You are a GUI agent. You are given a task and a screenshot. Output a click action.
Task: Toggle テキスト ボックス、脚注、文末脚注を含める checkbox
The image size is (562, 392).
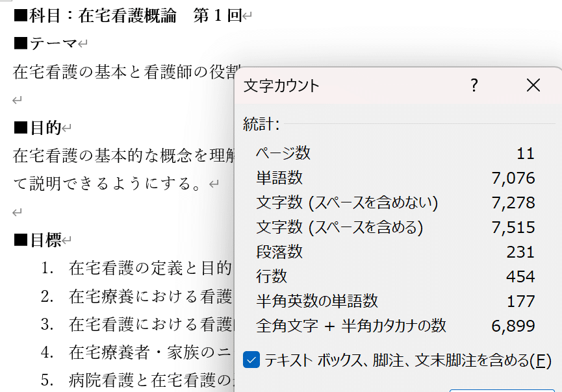click(251, 360)
